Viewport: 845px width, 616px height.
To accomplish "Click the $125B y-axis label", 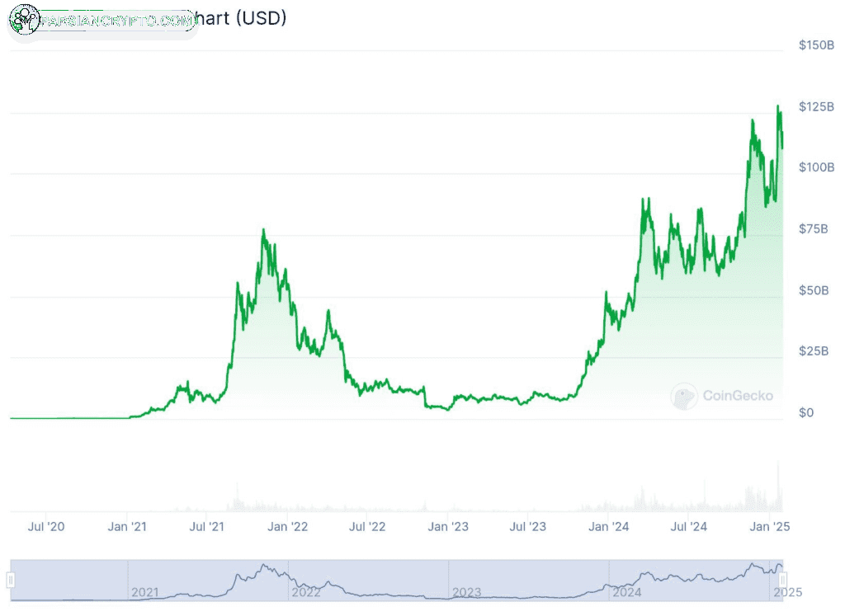I will [816, 106].
